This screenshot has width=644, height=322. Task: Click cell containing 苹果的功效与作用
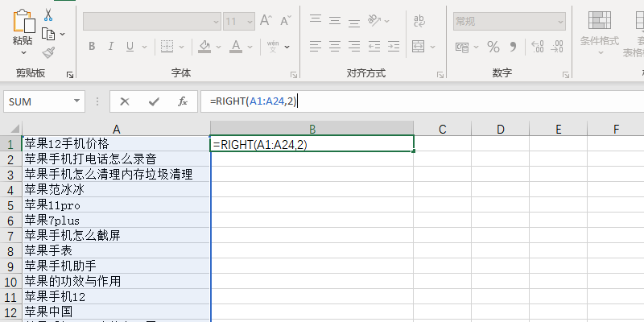[116, 281]
